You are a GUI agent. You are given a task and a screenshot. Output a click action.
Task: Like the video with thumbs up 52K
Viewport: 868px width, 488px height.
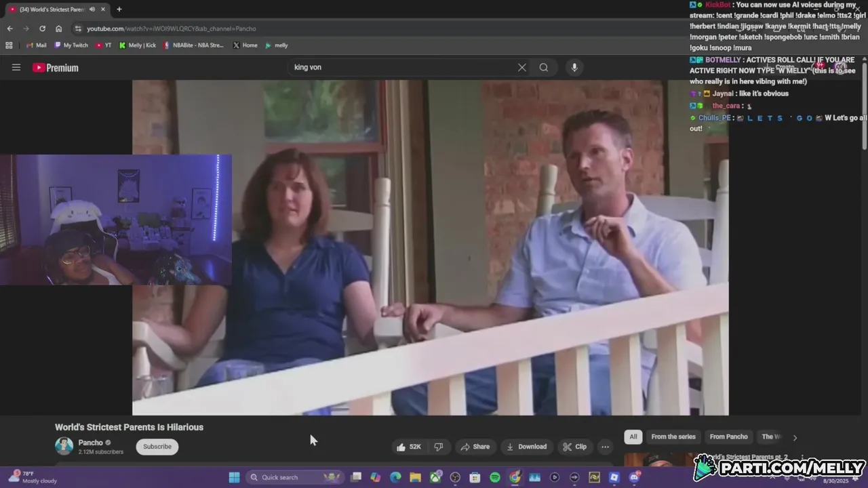click(x=409, y=447)
